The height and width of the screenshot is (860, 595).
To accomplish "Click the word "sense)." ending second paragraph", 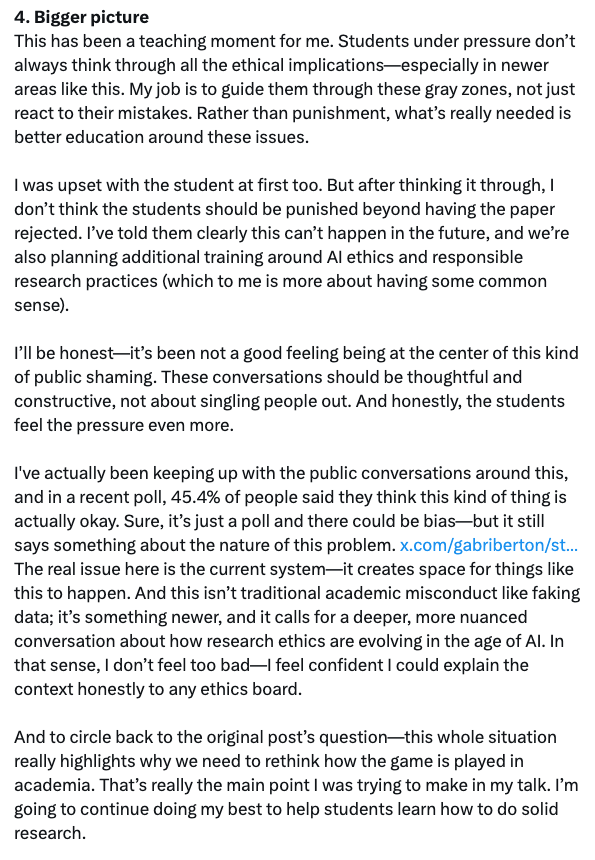I will (x=42, y=305).
